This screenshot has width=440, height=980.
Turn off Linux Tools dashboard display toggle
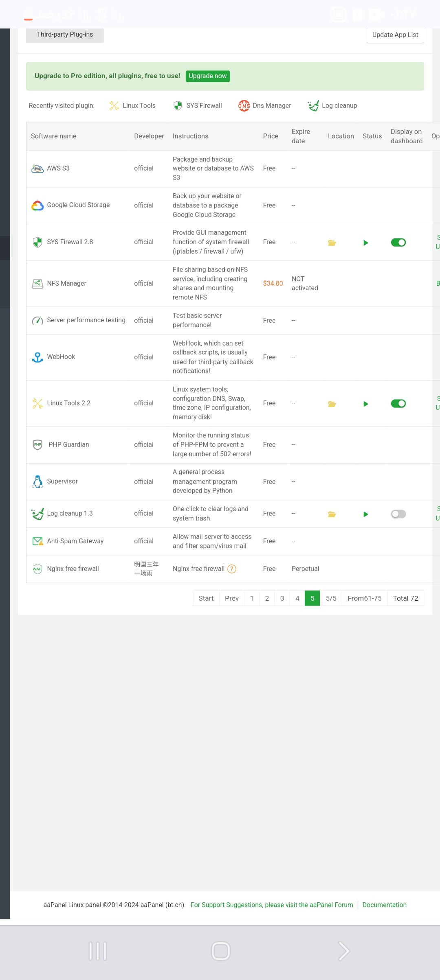point(398,404)
